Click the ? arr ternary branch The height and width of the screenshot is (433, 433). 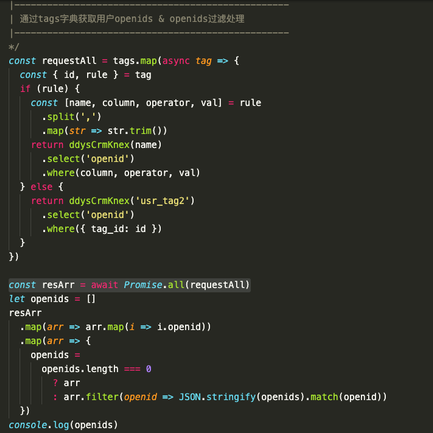click(66, 383)
